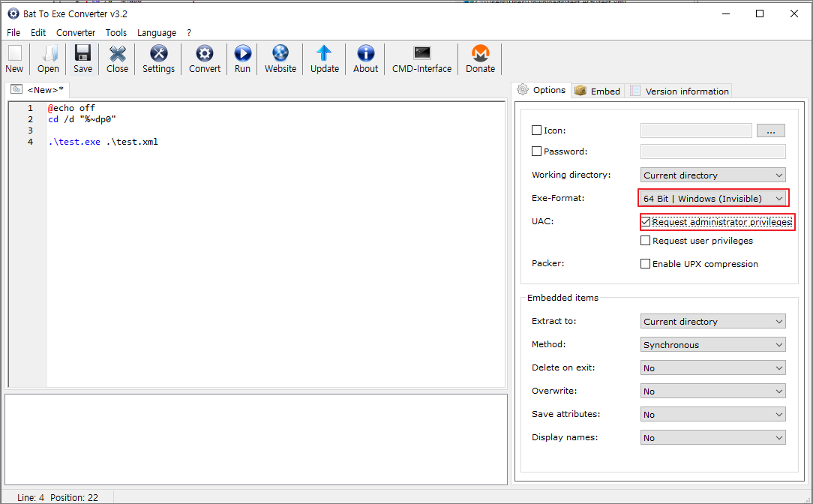Open the Save attributes dropdown
Viewport: 813px width, 504px height.
tap(713, 415)
